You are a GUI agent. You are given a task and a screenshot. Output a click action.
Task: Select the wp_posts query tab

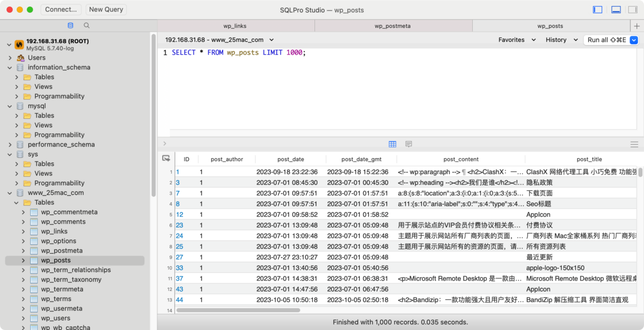(550, 26)
